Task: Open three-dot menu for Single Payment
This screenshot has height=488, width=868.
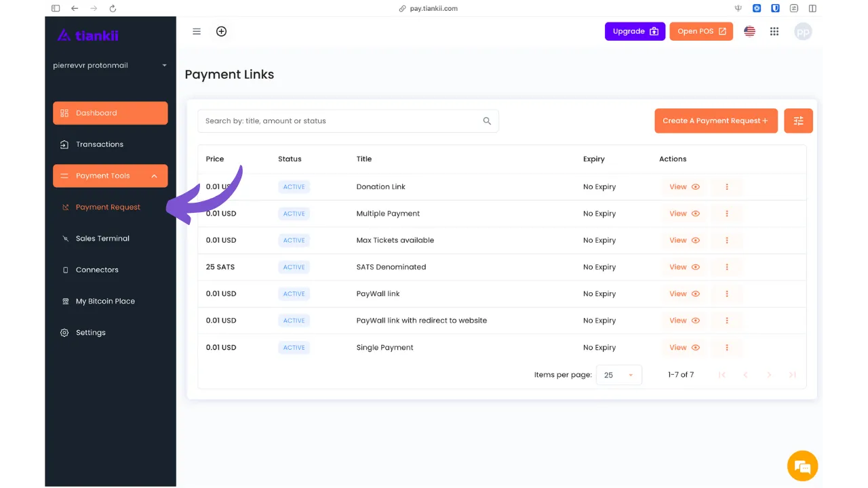Action: (726, 348)
